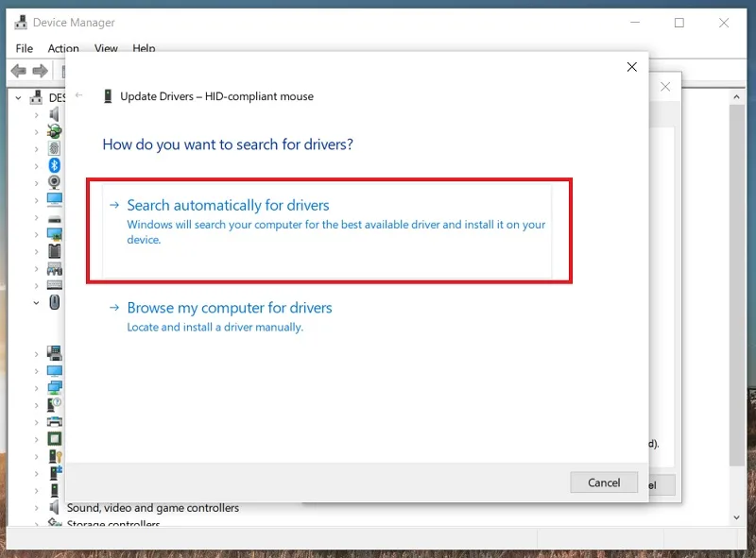Click the fax machine icon in the tree

click(x=55, y=353)
